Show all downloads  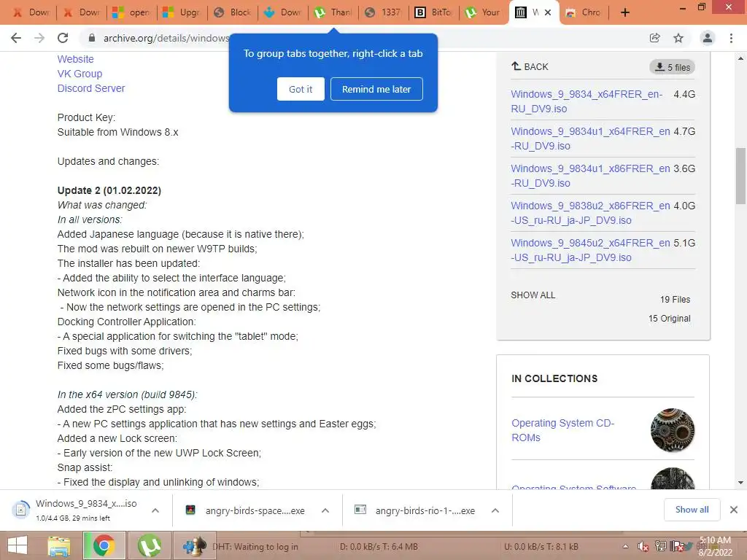692,510
